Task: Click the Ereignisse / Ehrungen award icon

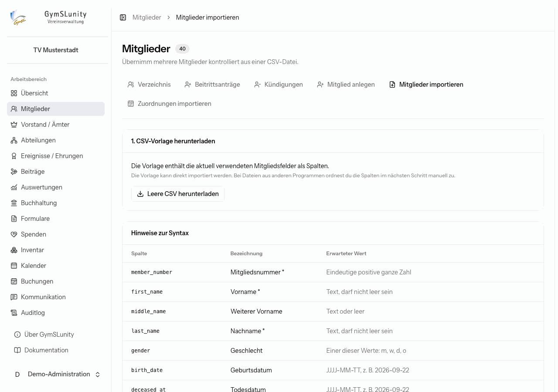Action: click(14, 156)
